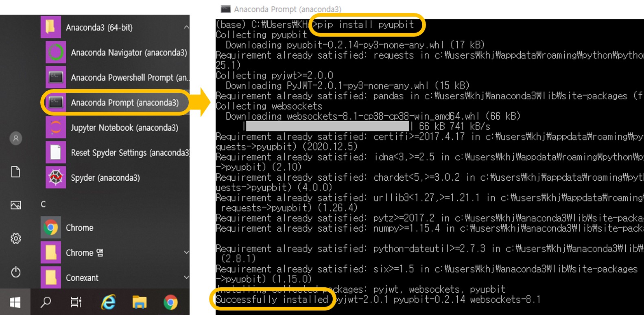This screenshot has height=315, width=644.
Task: Expand the Chrome 앱 folder
Action: click(186, 253)
